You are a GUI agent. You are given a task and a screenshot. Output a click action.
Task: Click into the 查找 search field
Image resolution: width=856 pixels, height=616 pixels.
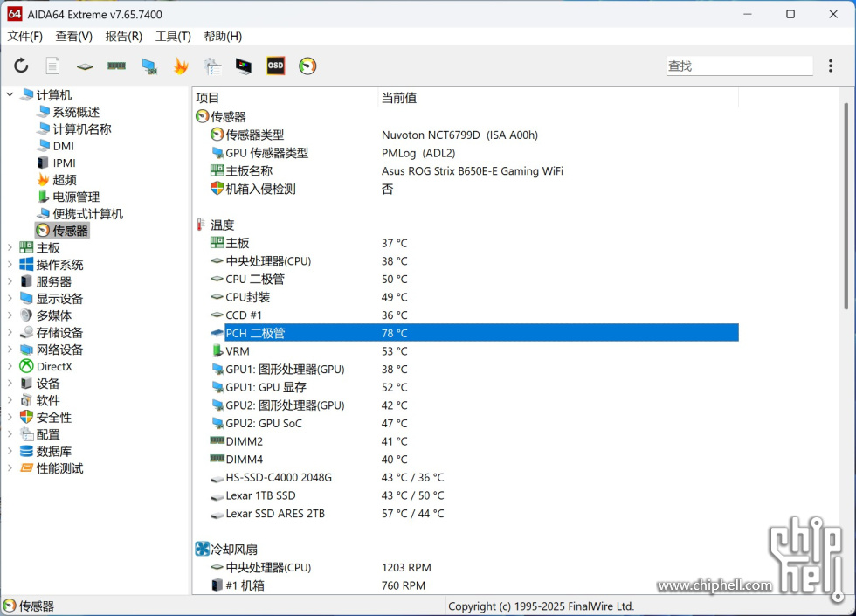coord(739,66)
